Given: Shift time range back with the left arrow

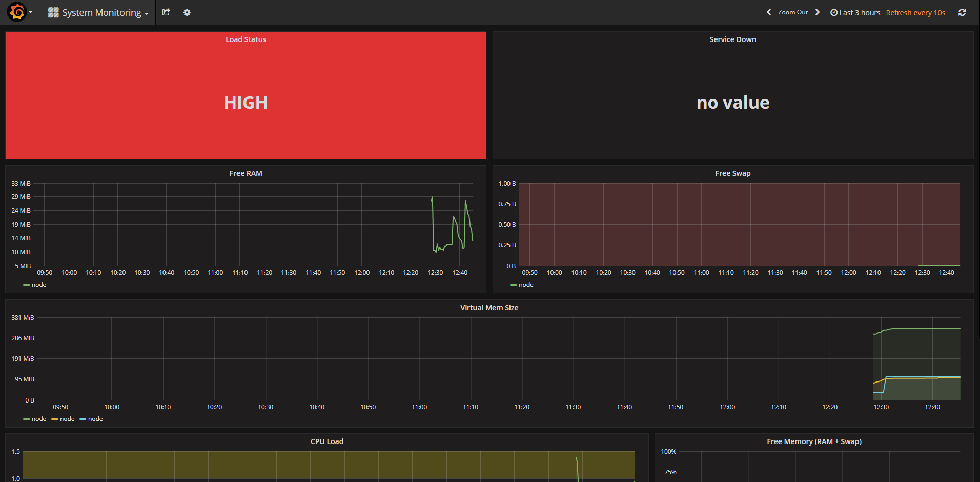Looking at the screenshot, I should pyautogui.click(x=768, y=12).
